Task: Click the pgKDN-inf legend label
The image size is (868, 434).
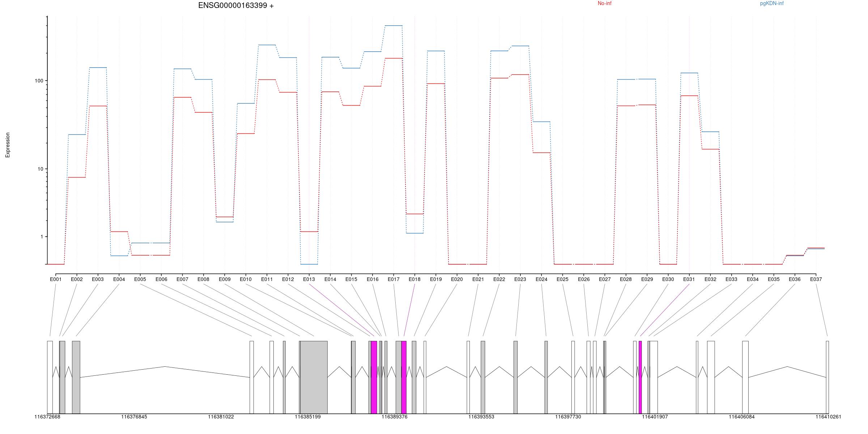Action: point(771,4)
